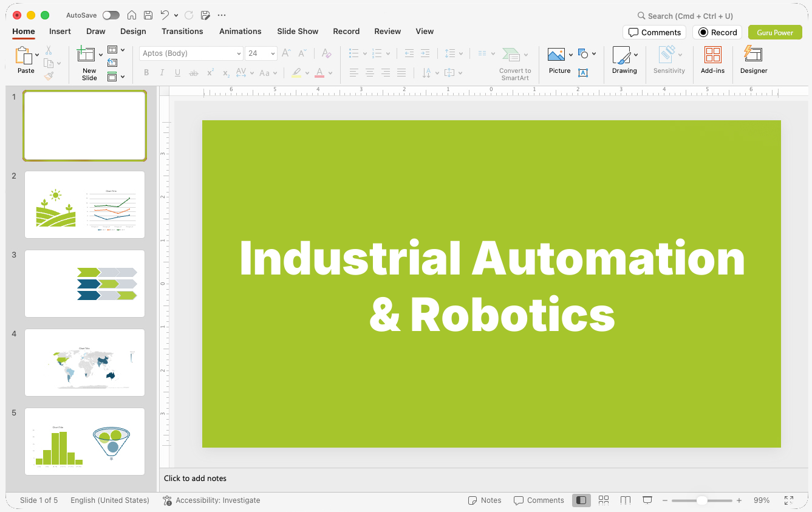This screenshot has width=812, height=512.
Task: Switch to Slide Sorter view
Action: coord(604,500)
